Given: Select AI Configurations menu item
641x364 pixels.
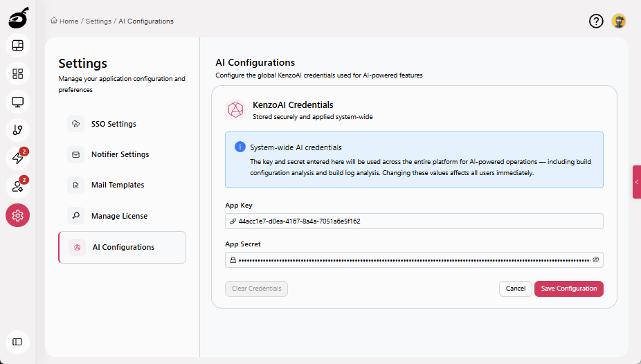Looking at the screenshot, I should [x=123, y=247].
